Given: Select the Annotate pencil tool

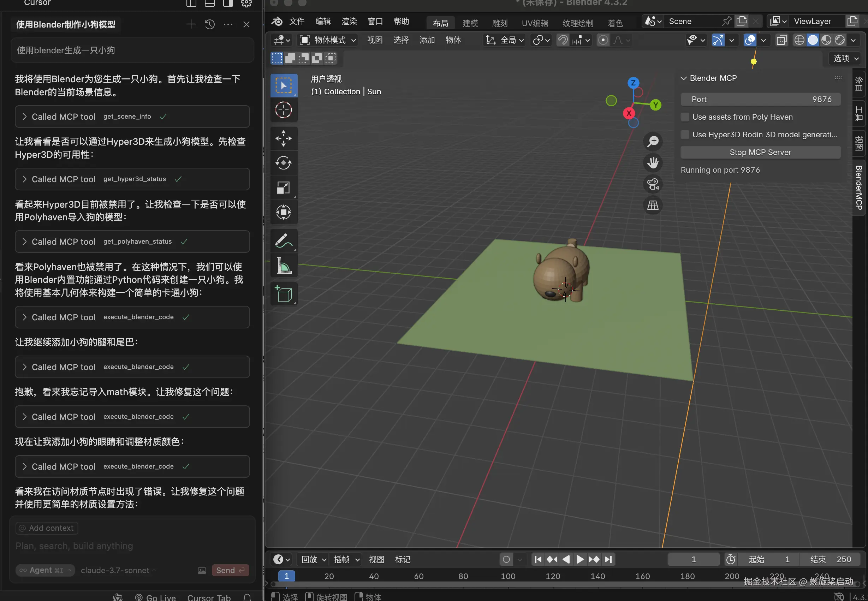Looking at the screenshot, I should pyautogui.click(x=283, y=241).
